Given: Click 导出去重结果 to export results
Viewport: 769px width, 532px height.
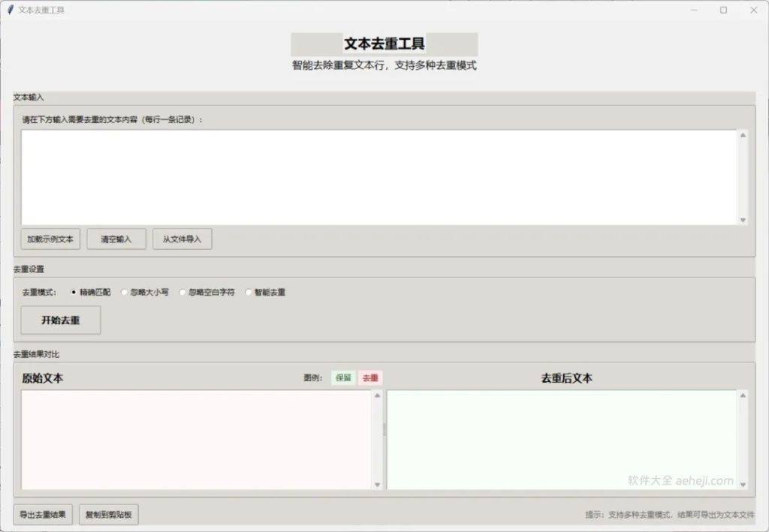Looking at the screenshot, I should tap(41, 515).
